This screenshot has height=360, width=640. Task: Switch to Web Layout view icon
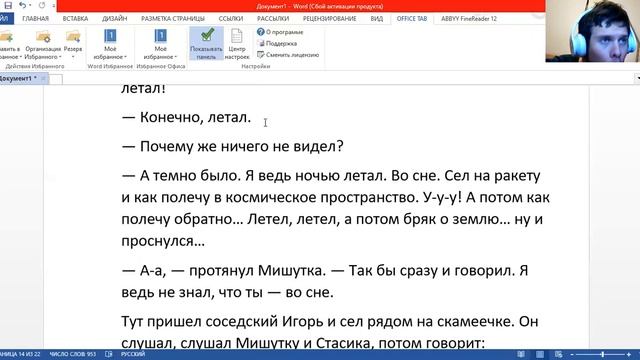coord(558,354)
